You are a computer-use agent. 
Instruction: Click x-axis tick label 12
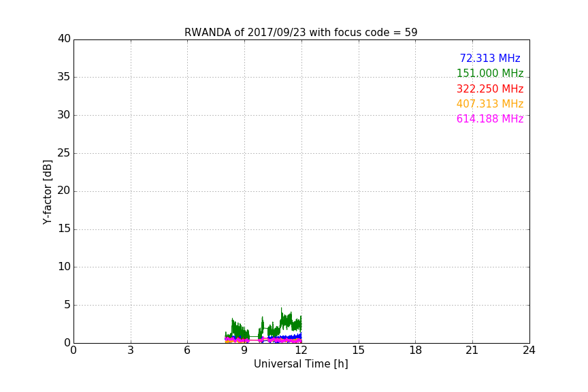(301, 350)
